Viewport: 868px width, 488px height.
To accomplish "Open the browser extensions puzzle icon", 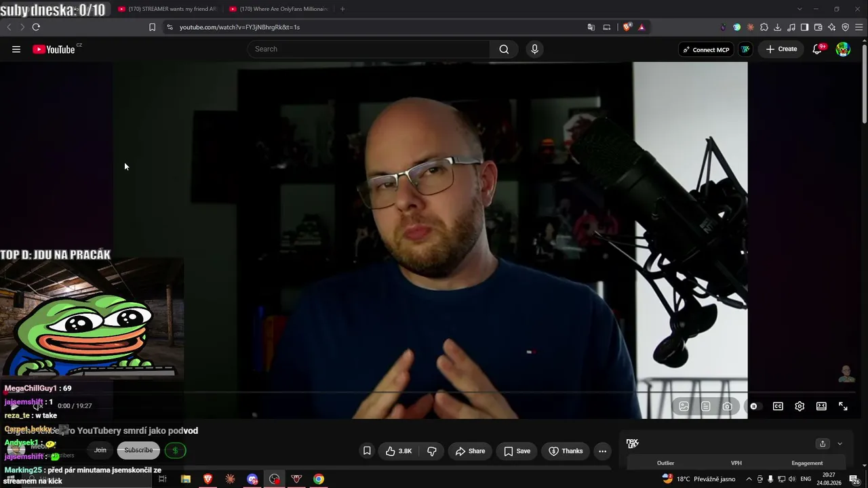I will coord(764,27).
